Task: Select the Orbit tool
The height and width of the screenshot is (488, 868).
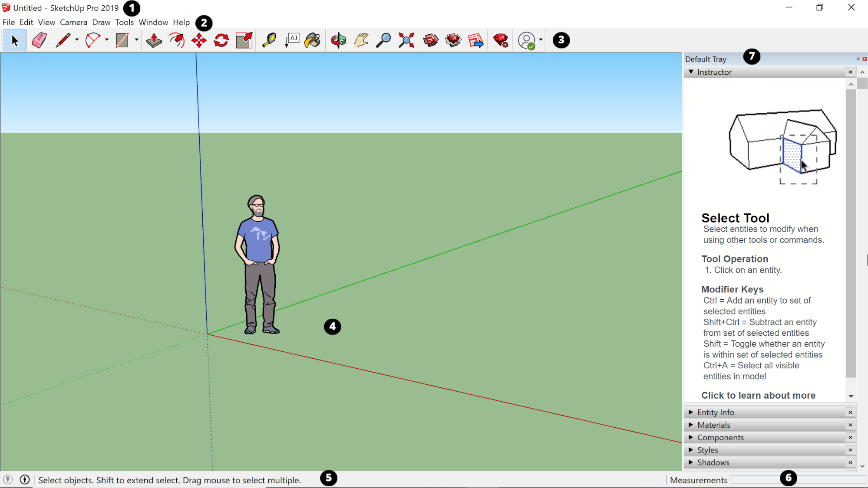Action: click(338, 40)
